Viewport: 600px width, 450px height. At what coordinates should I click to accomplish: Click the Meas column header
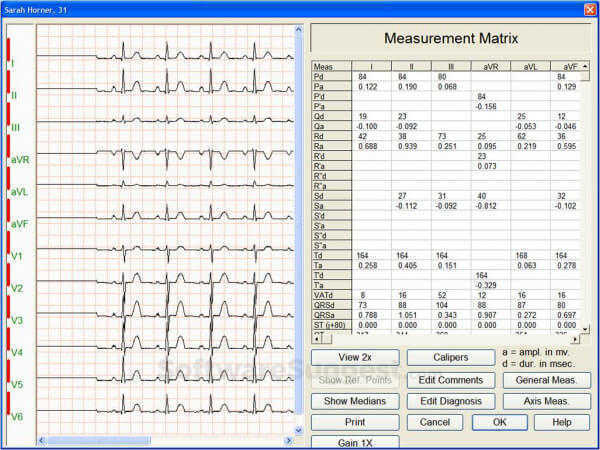coord(332,67)
